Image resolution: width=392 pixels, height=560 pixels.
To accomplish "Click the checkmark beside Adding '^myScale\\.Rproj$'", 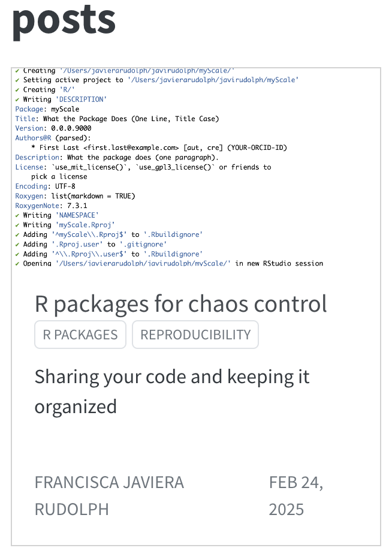I will click(x=17, y=234).
